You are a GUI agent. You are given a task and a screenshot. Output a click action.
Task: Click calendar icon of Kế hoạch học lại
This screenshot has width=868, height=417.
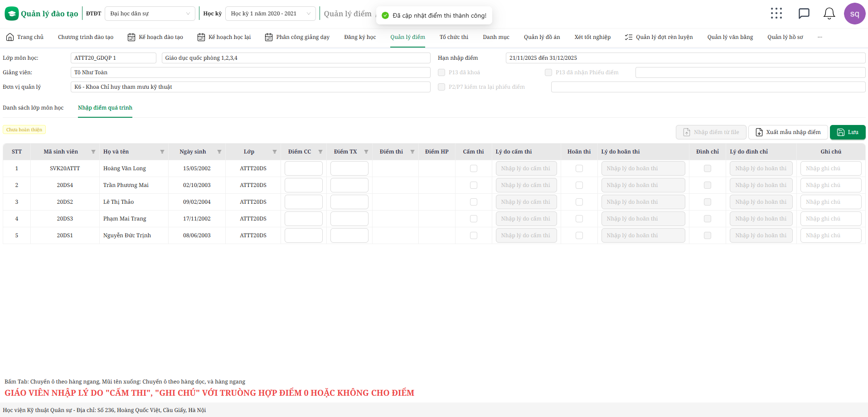point(201,37)
